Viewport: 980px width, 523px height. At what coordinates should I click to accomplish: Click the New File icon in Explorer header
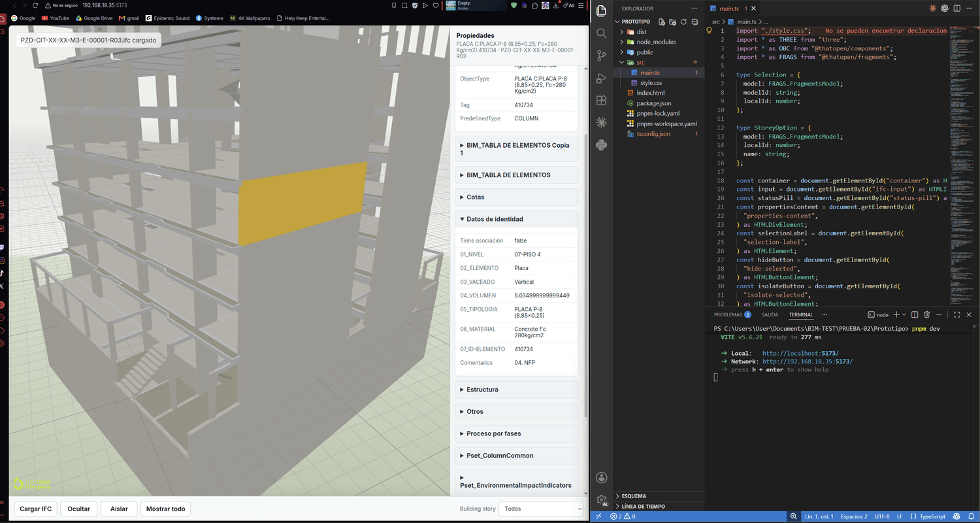pyautogui.click(x=662, y=22)
